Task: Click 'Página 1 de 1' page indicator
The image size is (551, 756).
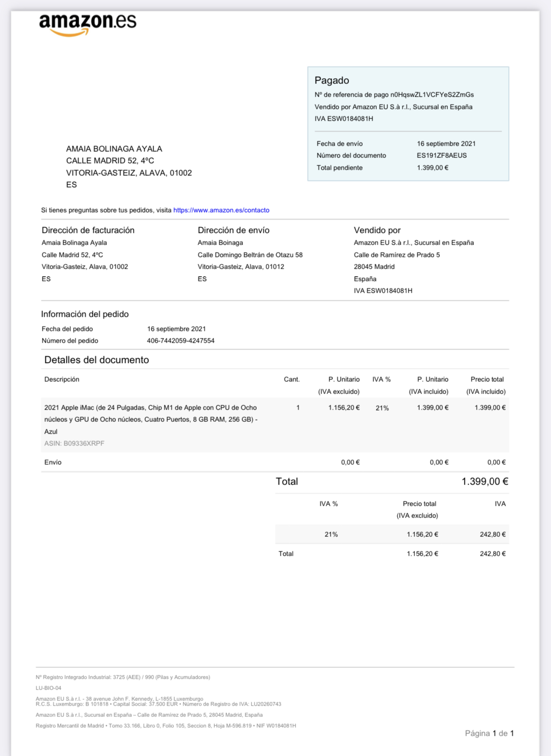Action: [x=489, y=733]
